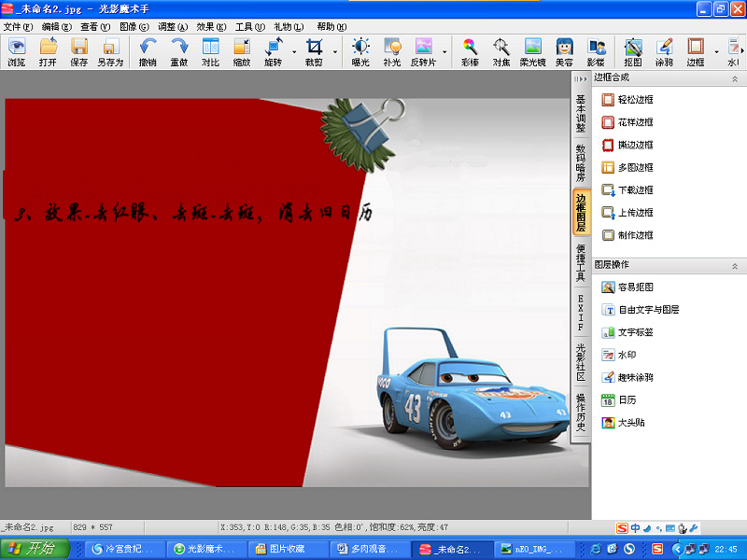Image resolution: width=747 pixels, height=560 pixels.
Task: Click the 对焦 (Focus) icon
Action: 501,52
